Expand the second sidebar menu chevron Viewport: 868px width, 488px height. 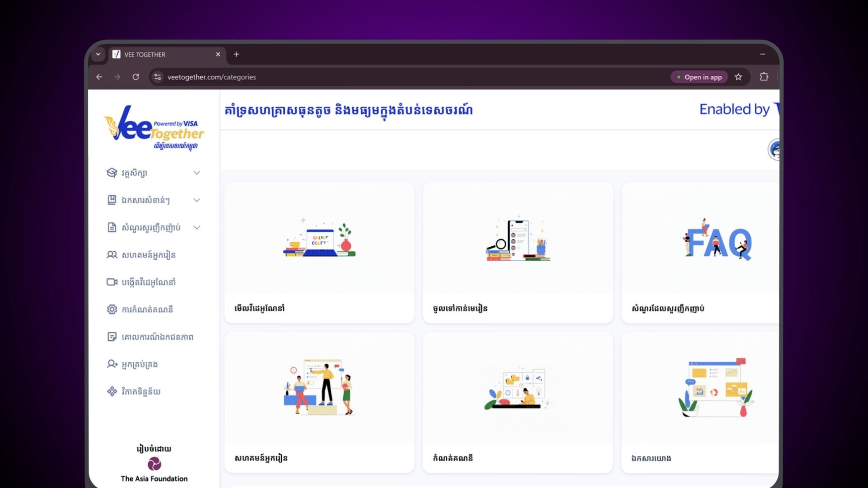tap(197, 200)
